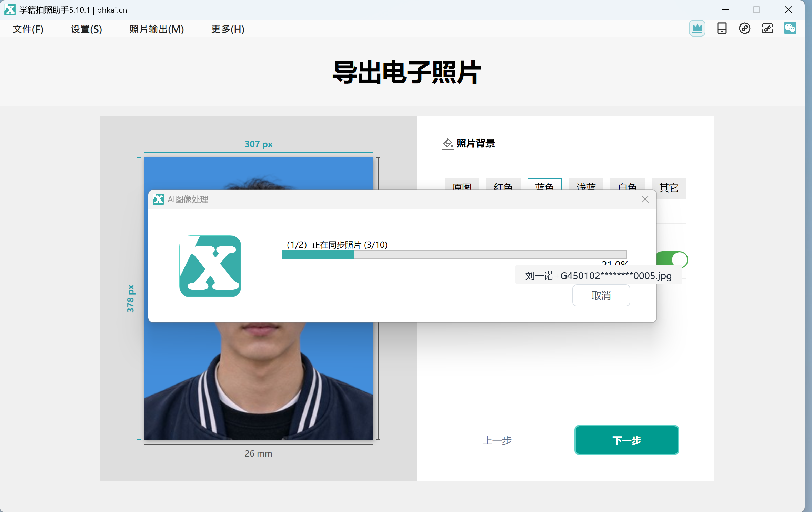Toggle the green switch behind dialog
The height and width of the screenshot is (512, 812).
click(672, 259)
